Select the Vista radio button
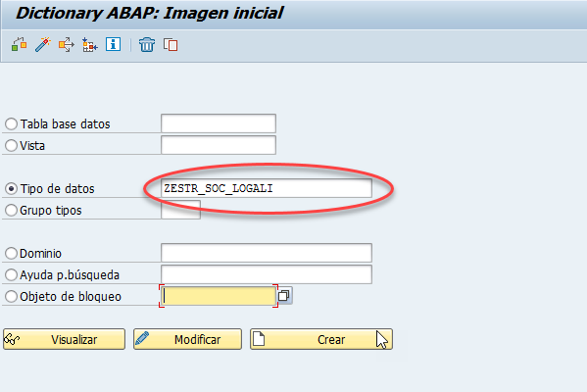The image size is (587, 392). (x=11, y=145)
